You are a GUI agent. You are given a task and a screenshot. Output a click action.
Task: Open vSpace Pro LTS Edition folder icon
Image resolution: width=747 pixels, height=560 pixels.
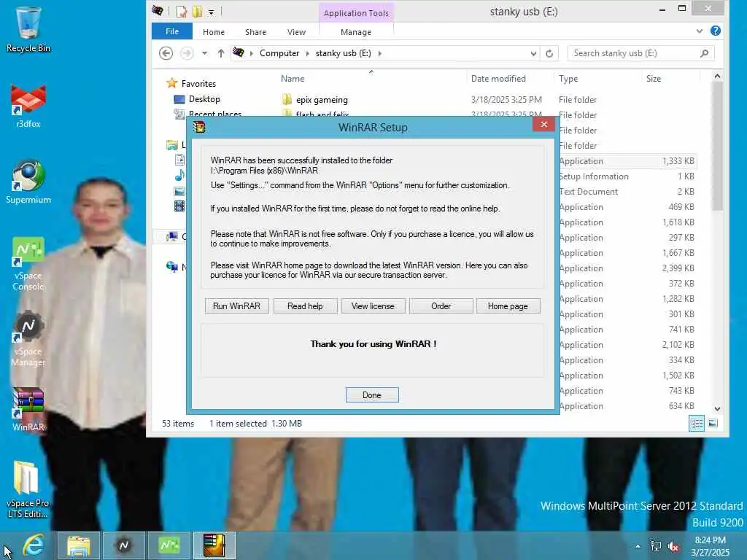pyautogui.click(x=27, y=489)
